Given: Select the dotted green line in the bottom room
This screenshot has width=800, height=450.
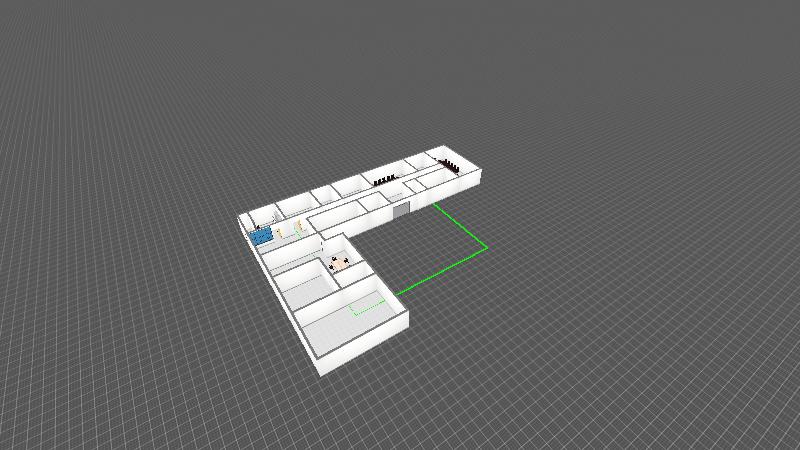Looking at the screenshot, I should (365, 308).
